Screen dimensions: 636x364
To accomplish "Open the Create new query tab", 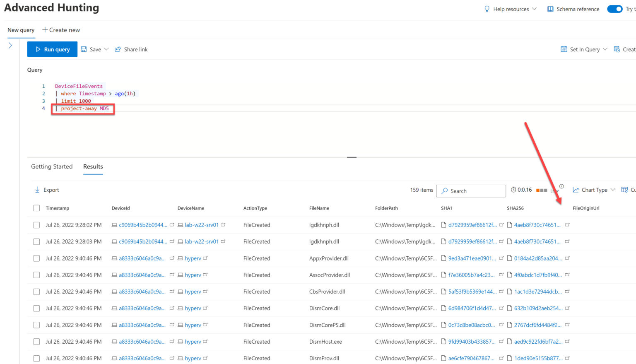I will coord(61,30).
